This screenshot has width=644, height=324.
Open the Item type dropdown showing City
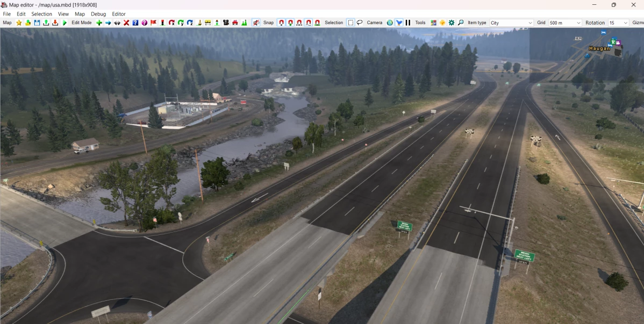510,23
